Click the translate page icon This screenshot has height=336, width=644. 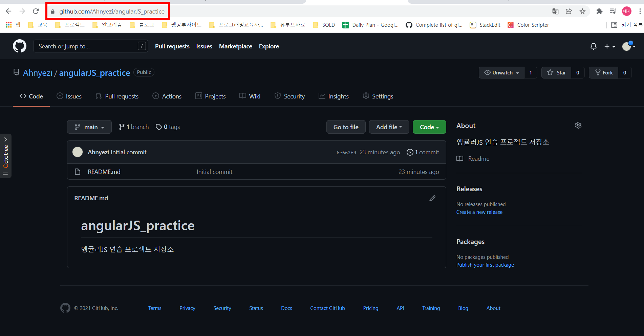click(555, 12)
